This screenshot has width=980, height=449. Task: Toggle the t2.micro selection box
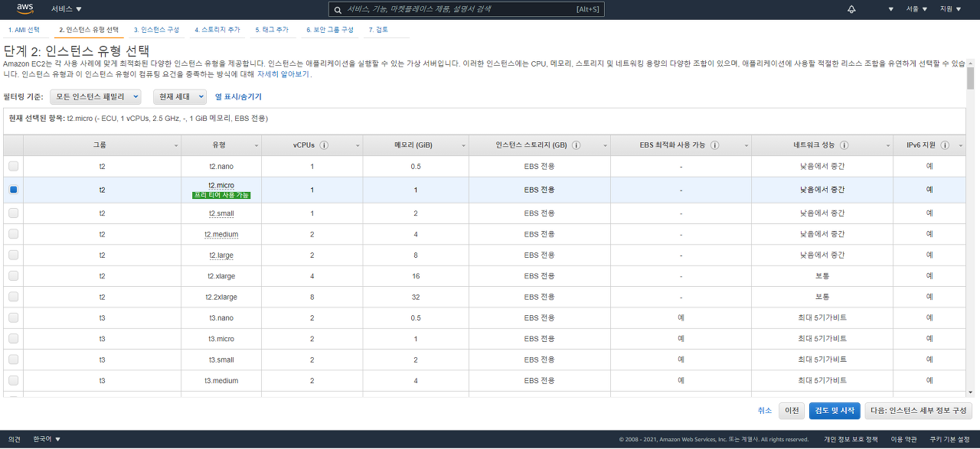tap(13, 190)
